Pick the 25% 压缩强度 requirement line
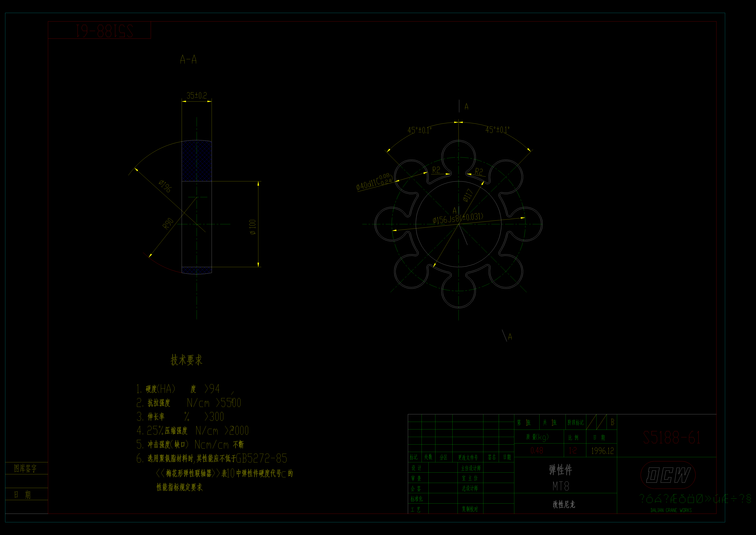 click(x=193, y=430)
